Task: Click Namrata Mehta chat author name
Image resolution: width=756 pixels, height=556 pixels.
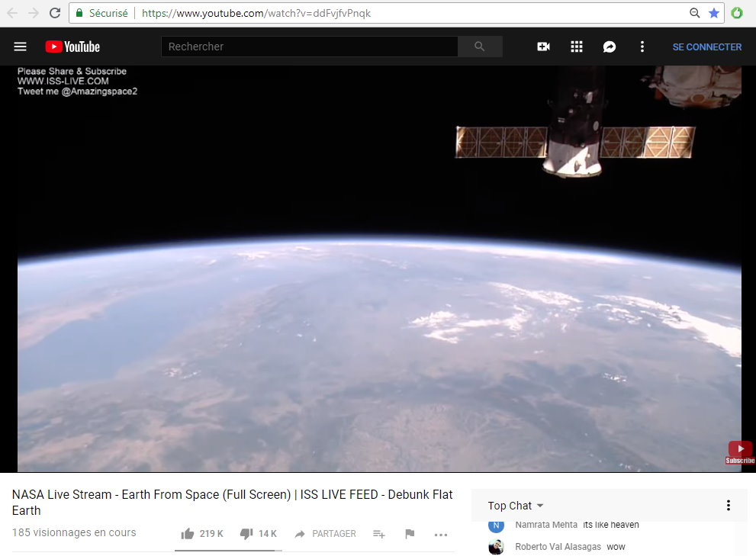Action: (x=546, y=525)
